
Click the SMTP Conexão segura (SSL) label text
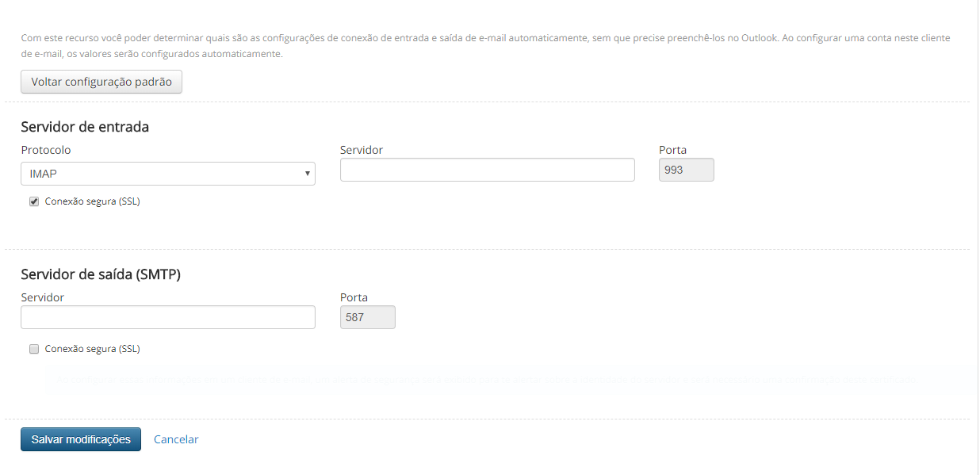(x=92, y=349)
